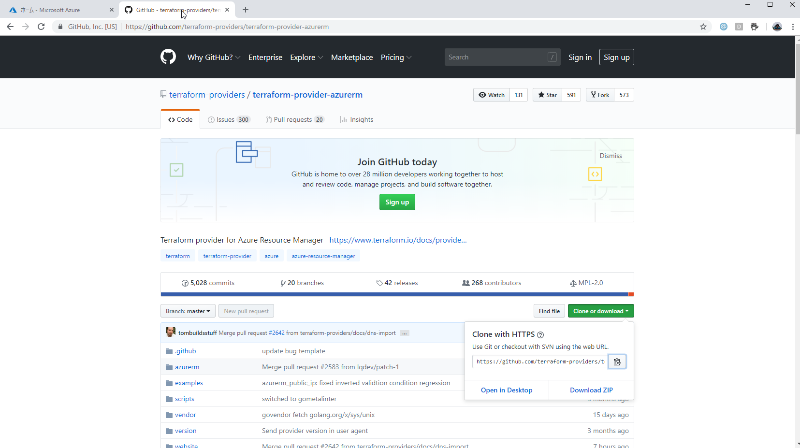Screen dimensions: 800x448
Task: Open terraform-provider-azurerm repository link
Action: tap(308, 95)
